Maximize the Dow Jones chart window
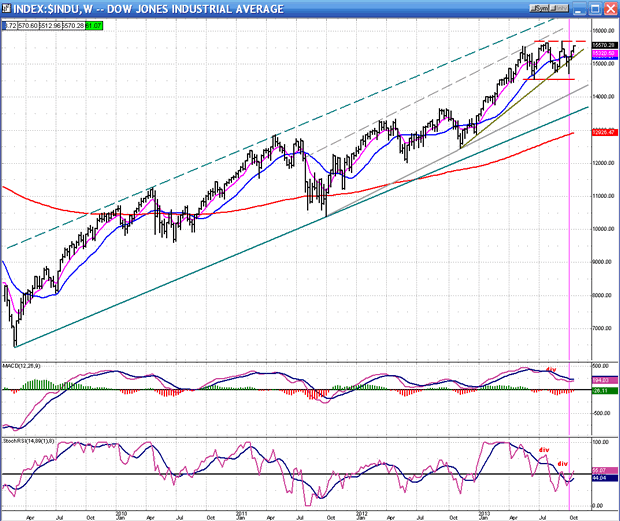620x521 pixels. tap(596, 8)
